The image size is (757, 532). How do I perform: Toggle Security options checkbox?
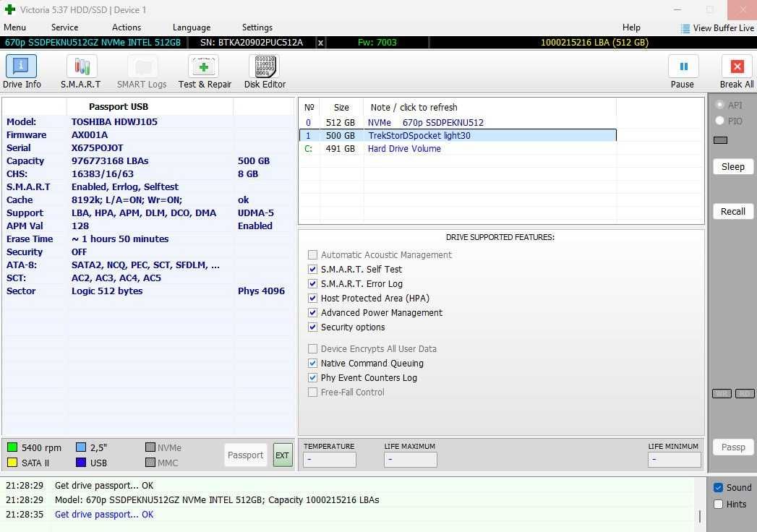[312, 327]
